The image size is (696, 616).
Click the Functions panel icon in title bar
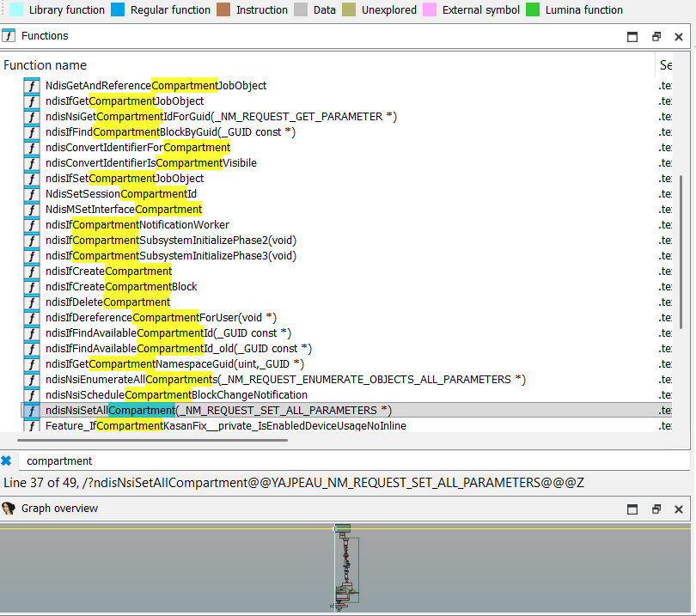[x=9, y=36]
